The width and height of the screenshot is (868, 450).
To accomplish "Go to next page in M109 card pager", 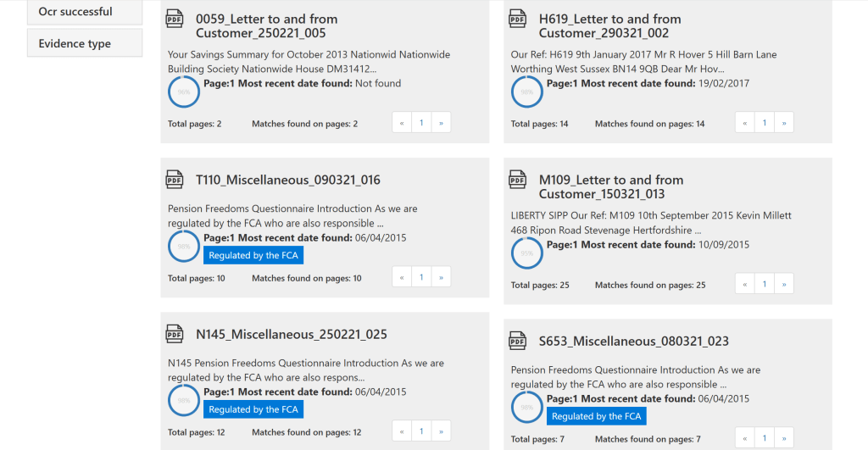I will 784,283.
